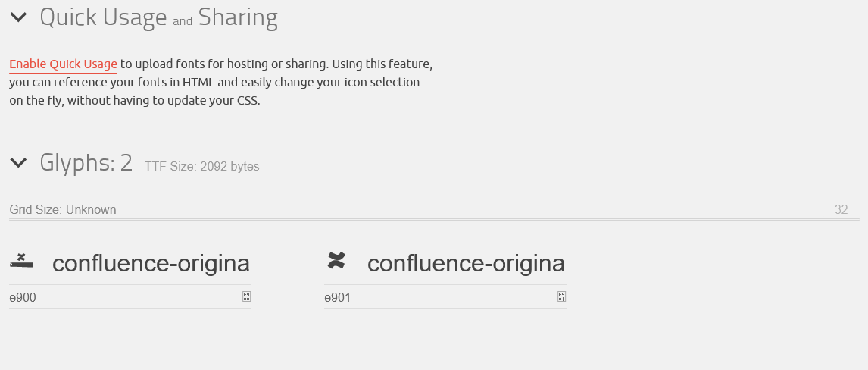Image resolution: width=868 pixels, height=370 pixels.
Task: Open the Enable Quick Usage link
Action: [x=63, y=64]
